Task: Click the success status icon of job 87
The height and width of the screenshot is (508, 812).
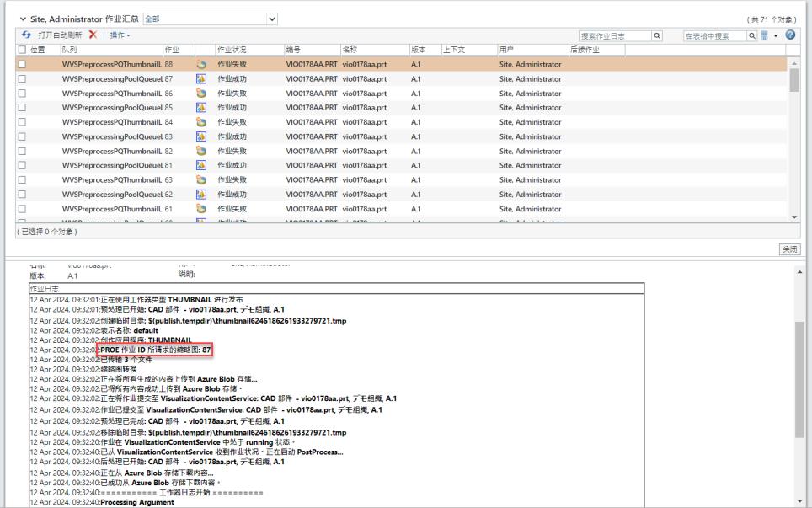Action: point(201,78)
